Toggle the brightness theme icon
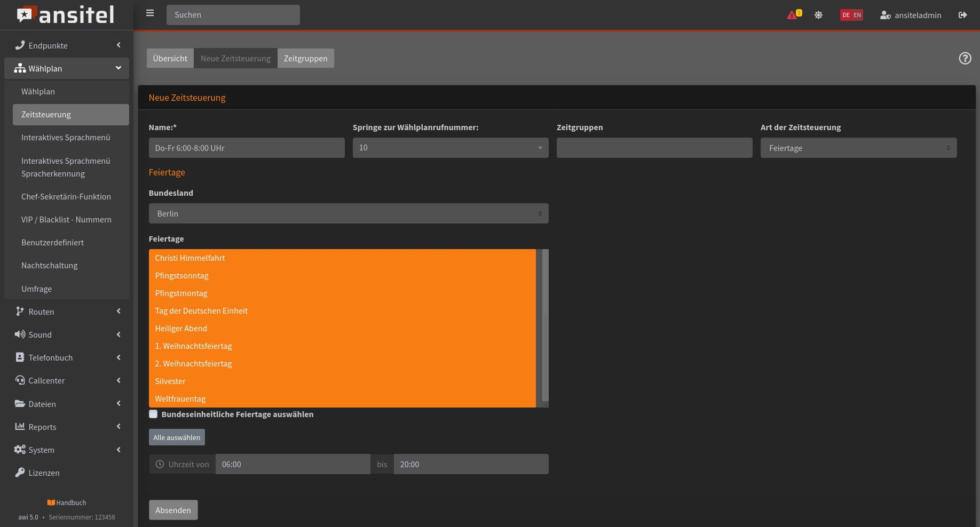The height and width of the screenshot is (527, 980). click(818, 15)
